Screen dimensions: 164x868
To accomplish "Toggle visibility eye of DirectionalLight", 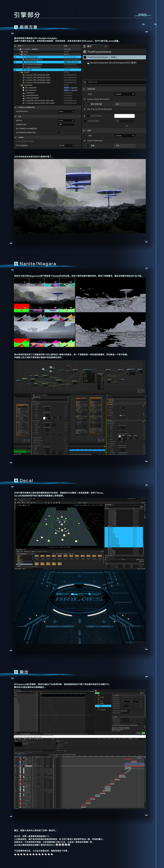I will tap(15, 57).
